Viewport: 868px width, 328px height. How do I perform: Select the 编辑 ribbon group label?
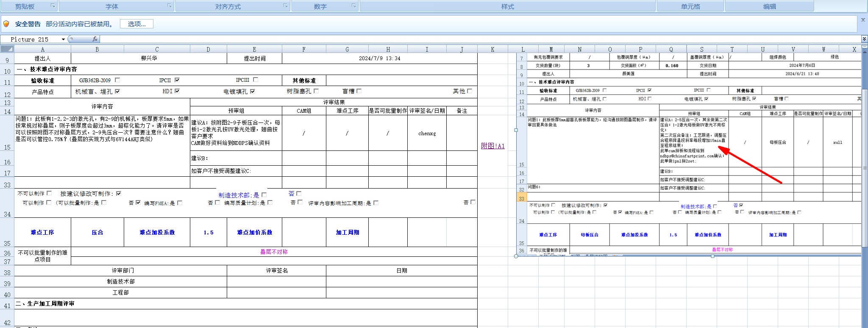coord(770,6)
